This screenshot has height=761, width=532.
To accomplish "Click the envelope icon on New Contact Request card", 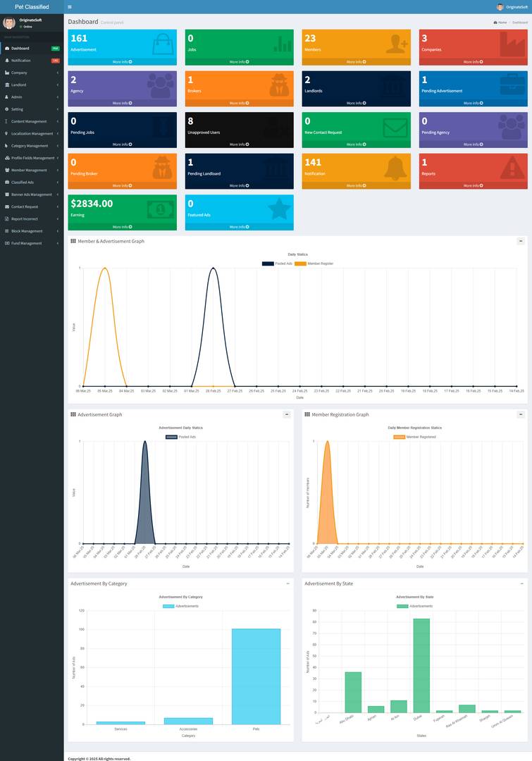I will point(395,128).
